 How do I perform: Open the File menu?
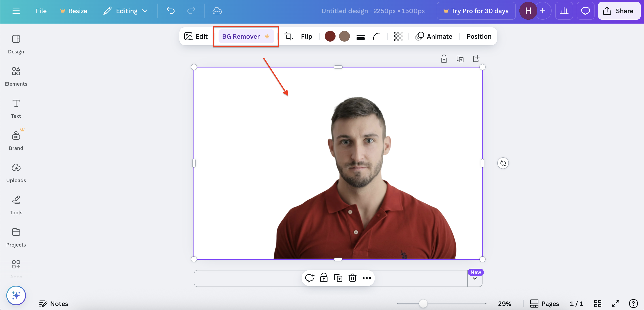pyautogui.click(x=41, y=11)
